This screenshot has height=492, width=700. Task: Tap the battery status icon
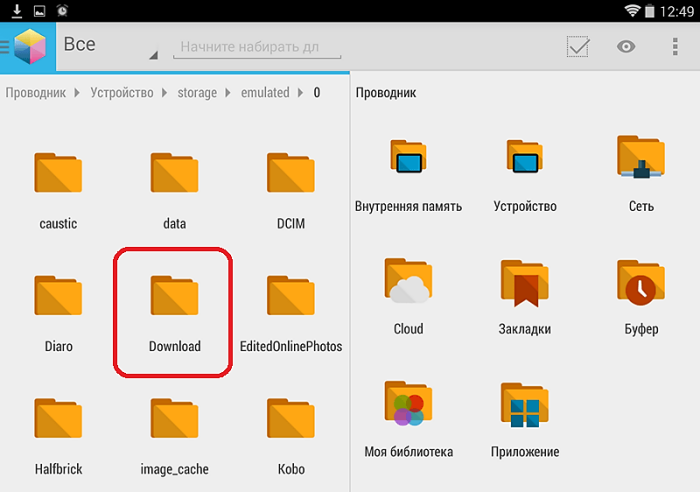click(x=650, y=11)
